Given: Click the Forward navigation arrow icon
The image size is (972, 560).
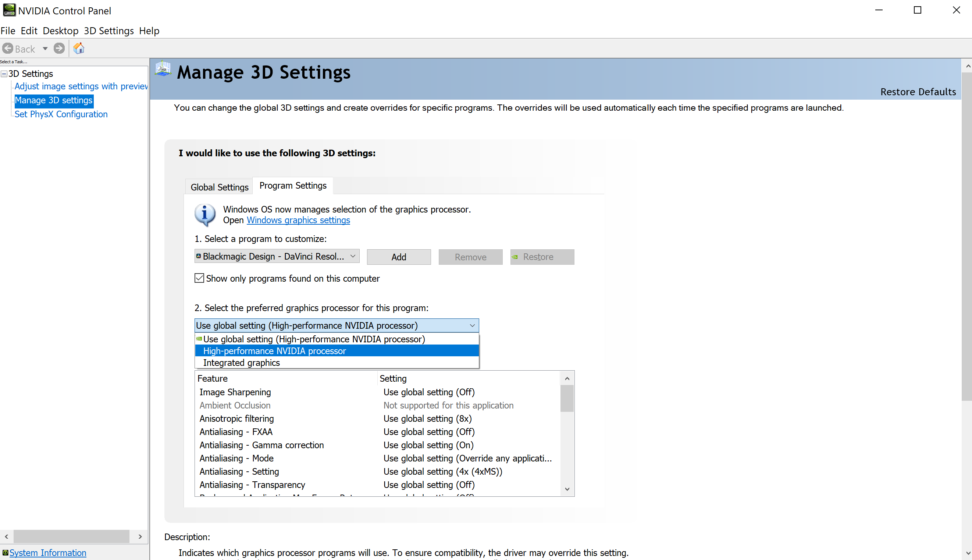Looking at the screenshot, I should click(x=59, y=48).
